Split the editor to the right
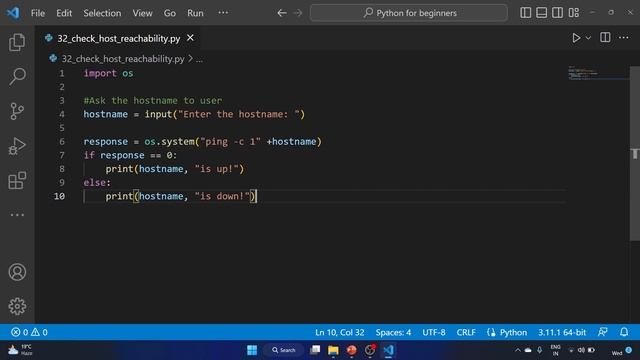Viewport: 640px width, 360px height. coord(605,38)
